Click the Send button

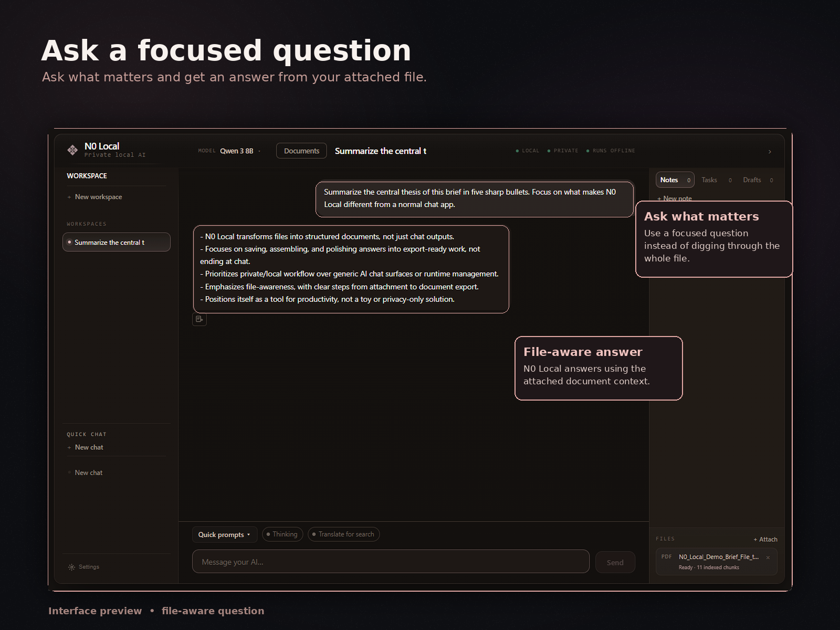(615, 562)
